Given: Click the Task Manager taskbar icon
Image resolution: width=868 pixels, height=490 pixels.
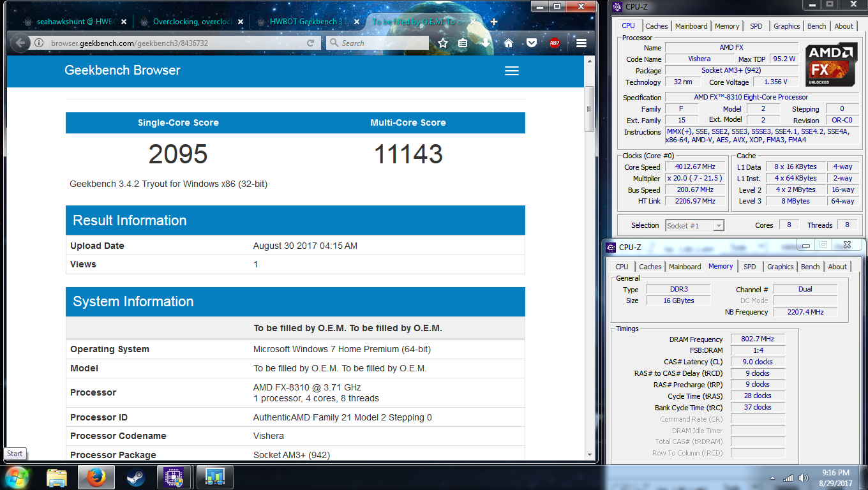Looking at the screenshot, I should tap(215, 477).
